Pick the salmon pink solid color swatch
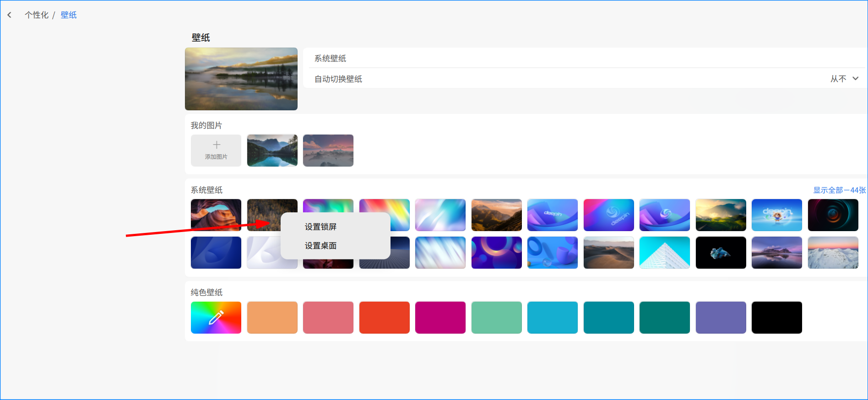Viewport: 868px width, 400px height. pos(328,317)
